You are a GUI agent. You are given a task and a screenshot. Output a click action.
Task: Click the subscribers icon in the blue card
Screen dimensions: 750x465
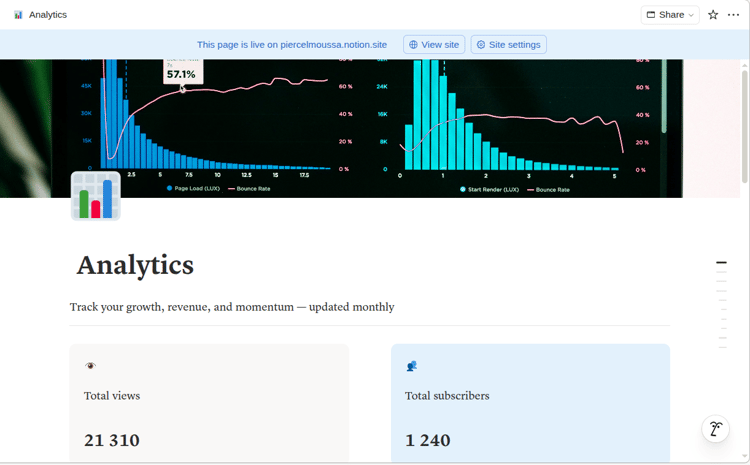(411, 366)
